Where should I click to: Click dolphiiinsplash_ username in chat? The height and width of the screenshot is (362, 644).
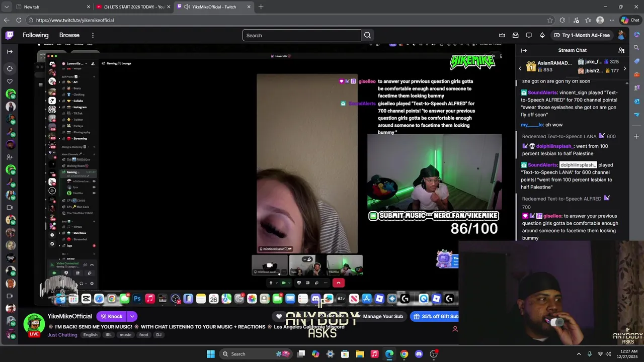554,146
